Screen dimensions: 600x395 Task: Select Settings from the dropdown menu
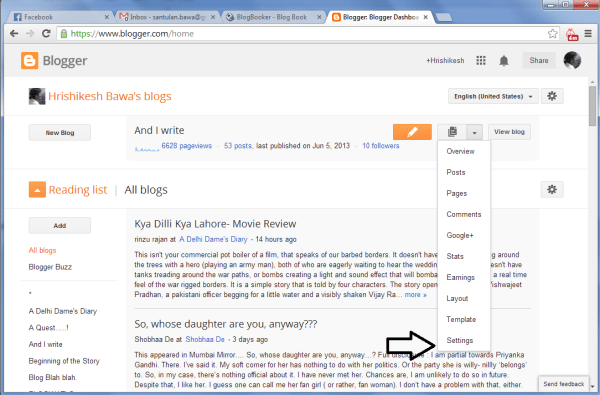460,340
